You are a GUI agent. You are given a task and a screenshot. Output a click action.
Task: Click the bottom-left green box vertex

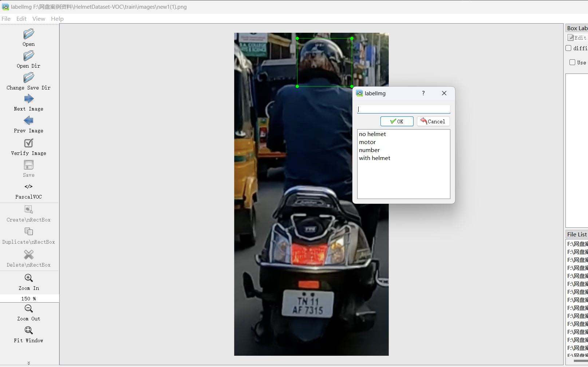pos(297,87)
